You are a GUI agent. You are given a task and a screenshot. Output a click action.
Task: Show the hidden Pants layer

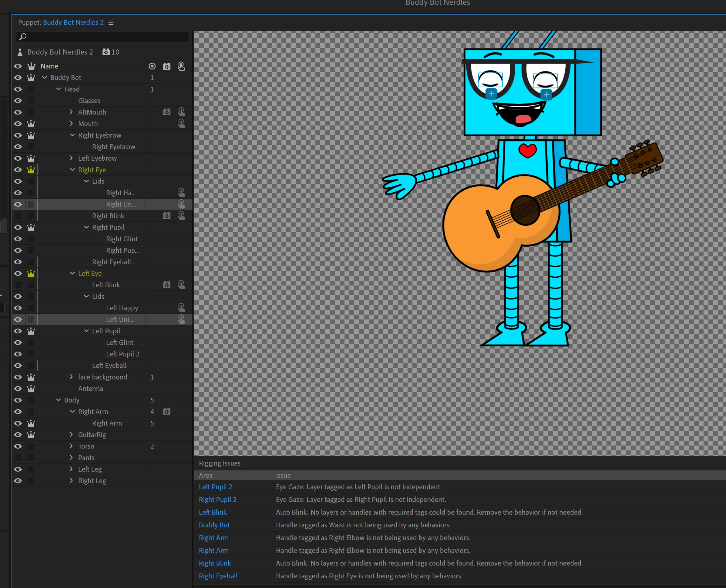(x=18, y=458)
